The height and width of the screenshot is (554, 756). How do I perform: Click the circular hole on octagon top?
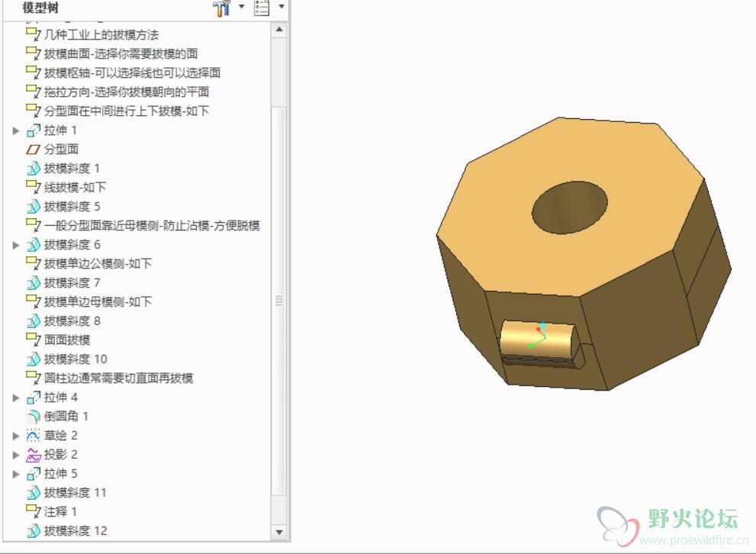[569, 208]
